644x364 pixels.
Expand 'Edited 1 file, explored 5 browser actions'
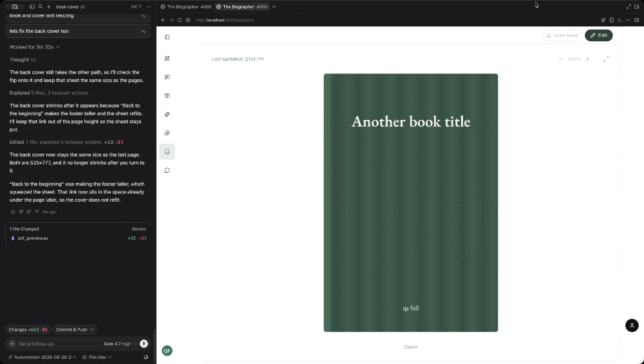(66, 142)
